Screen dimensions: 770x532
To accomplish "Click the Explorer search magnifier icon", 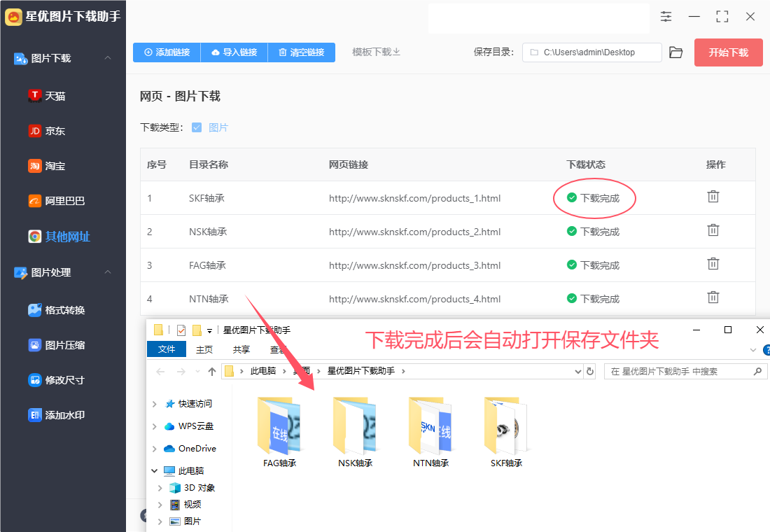I will click(757, 372).
